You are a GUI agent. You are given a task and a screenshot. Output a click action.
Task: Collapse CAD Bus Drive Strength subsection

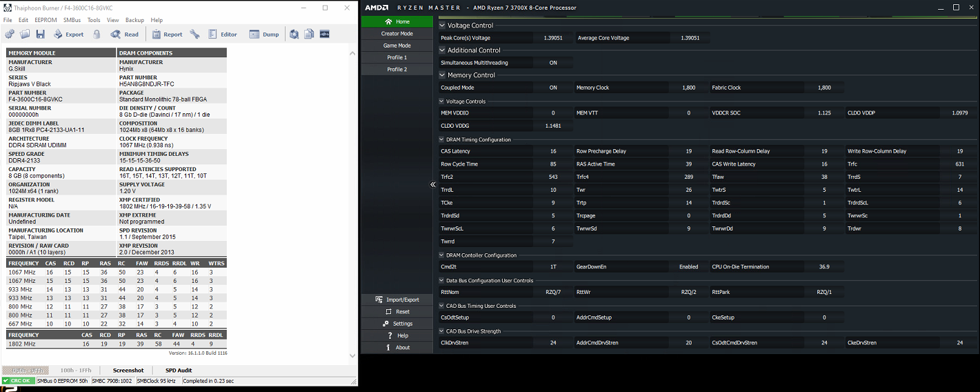tap(441, 331)
